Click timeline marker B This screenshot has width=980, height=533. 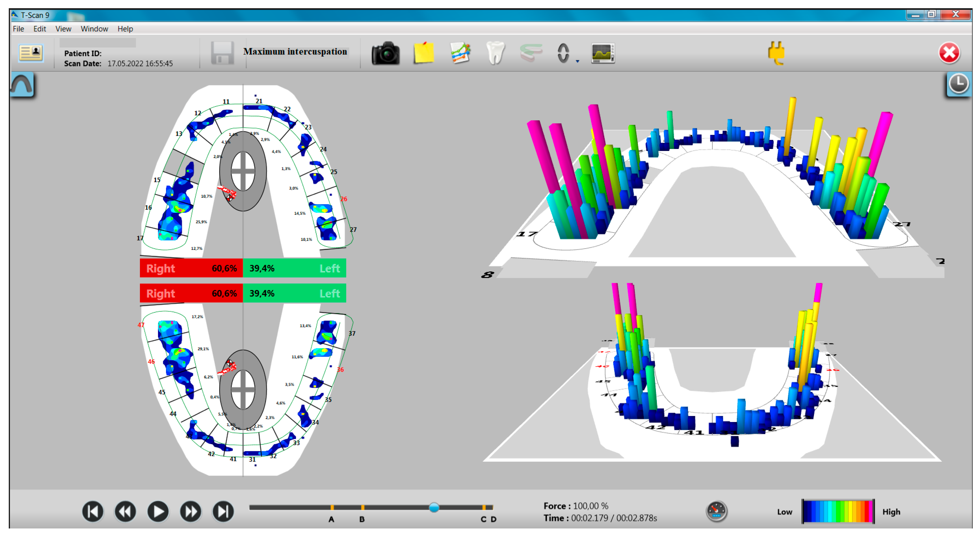(x=363, y=508)
